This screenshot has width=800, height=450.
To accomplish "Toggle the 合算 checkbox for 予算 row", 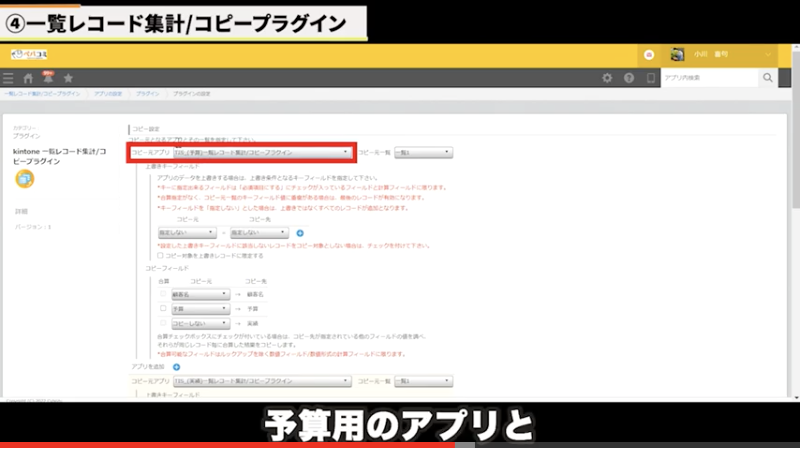I will [x=162, y=309].
